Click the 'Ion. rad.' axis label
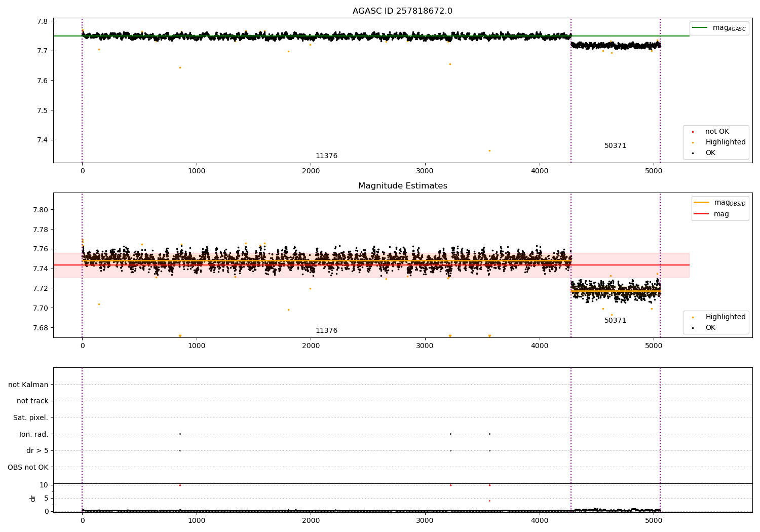The image size is (760, 532). click(34, 435)
